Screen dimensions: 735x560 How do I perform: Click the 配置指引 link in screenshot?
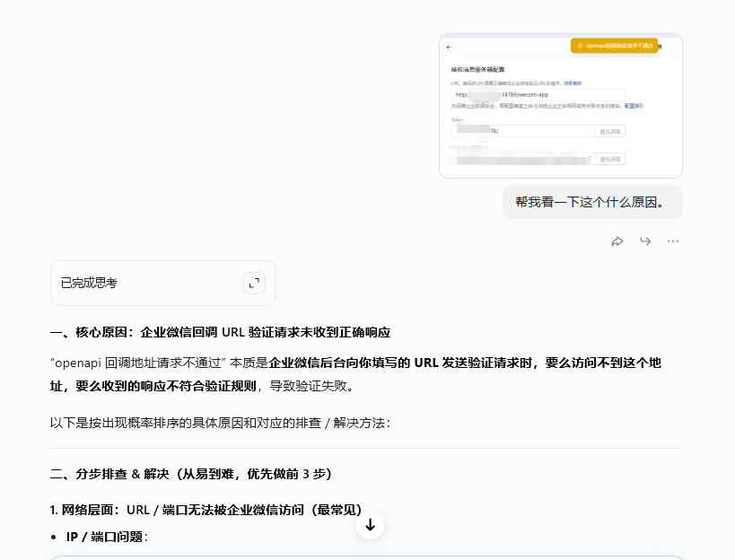(634, 106)
